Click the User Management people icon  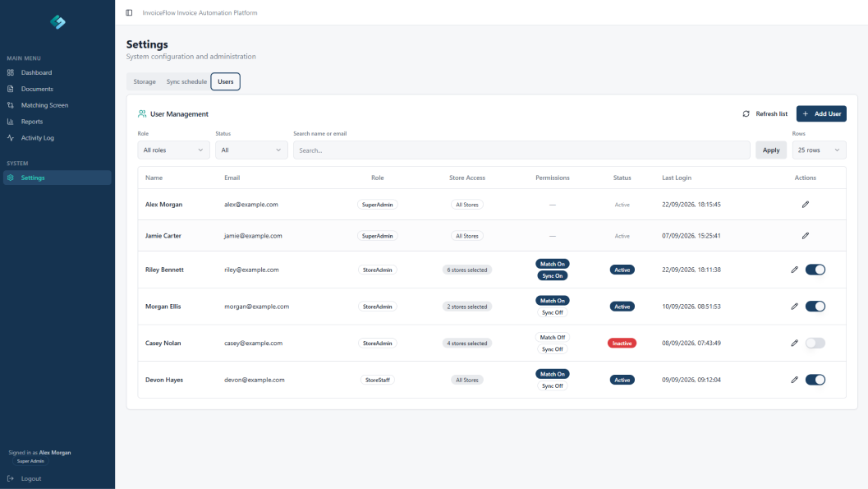click(142, 113)
